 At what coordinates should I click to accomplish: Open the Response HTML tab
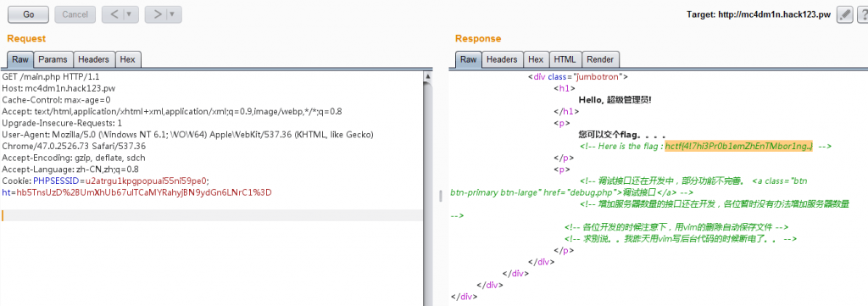point(565,59)
